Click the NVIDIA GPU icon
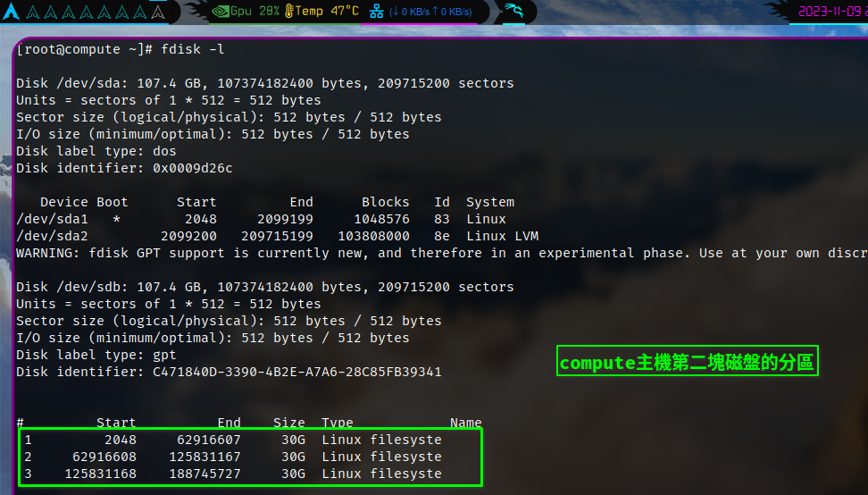This screenshot has width=868, height=495. [x=220, y=12]
